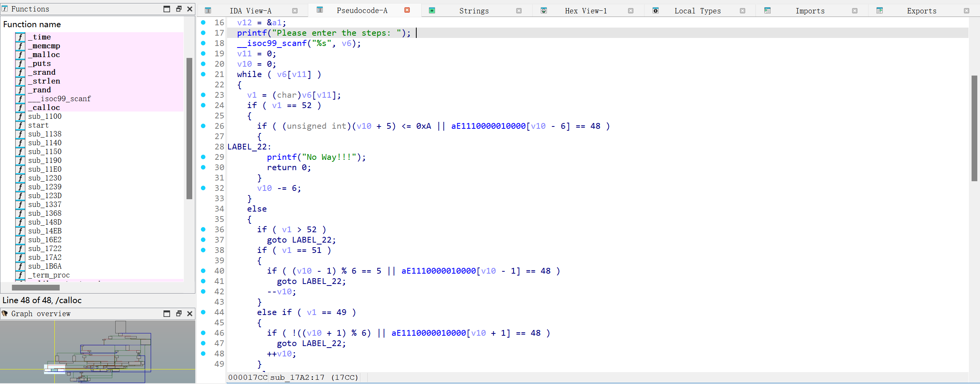Screen dimensions: 980x384
Task: Click the Imports tab icon
Action: point(767,10)
